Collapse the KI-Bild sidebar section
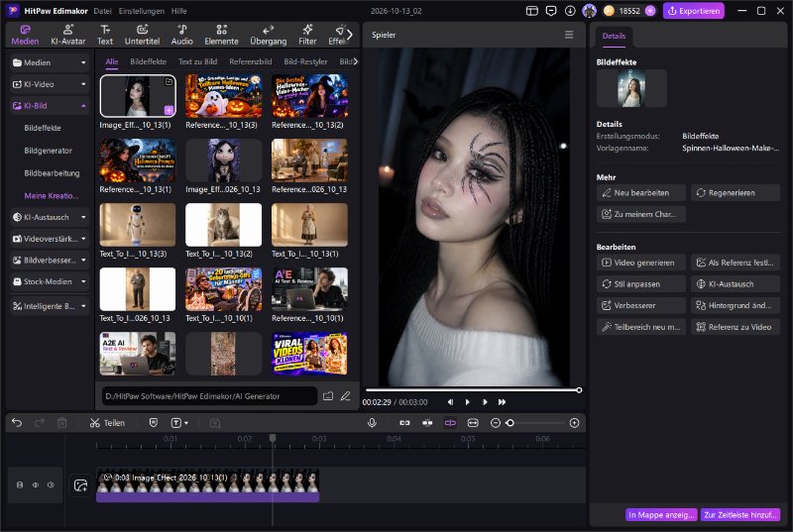Screen dimensions: 793x532 [49, 106]
